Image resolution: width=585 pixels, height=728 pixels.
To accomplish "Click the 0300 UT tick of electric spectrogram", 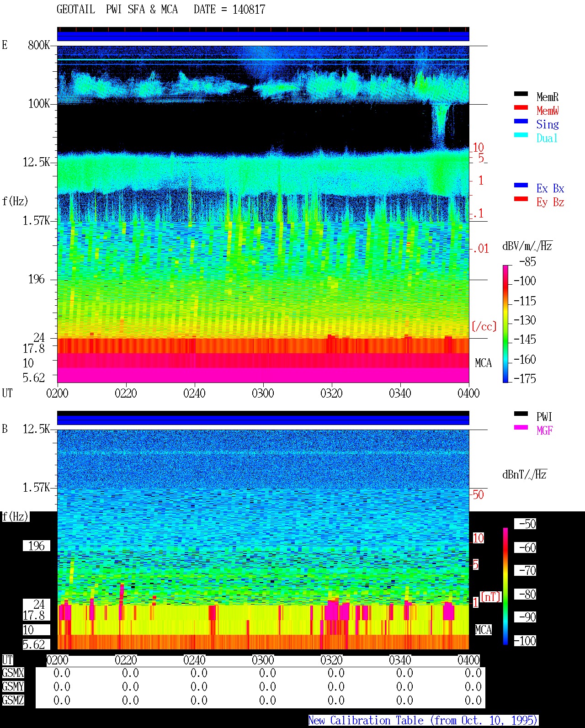I will coord(263,393).
